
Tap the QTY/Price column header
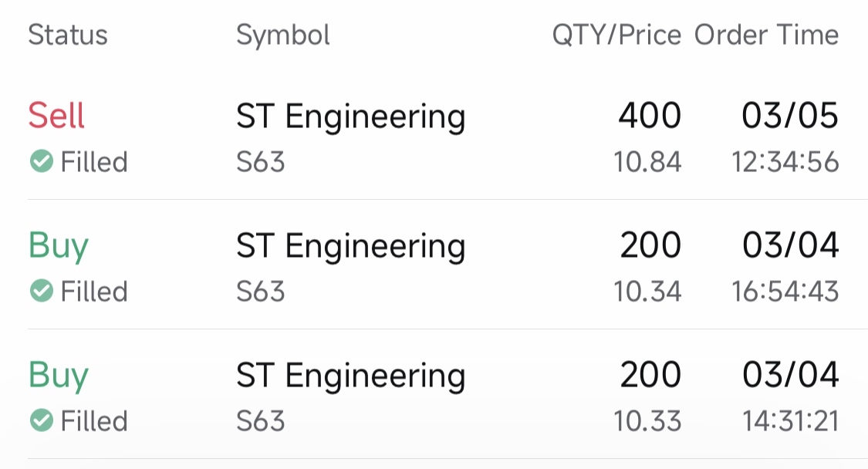tap(616, 35)
